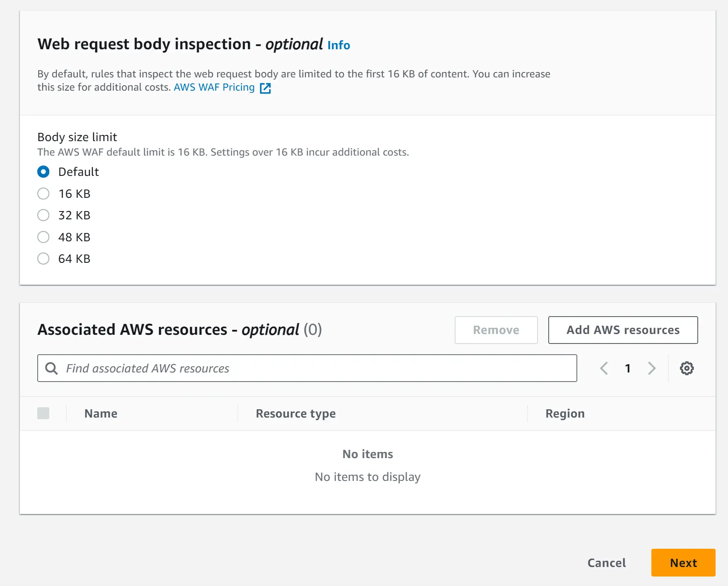728x586 pixels.
Task: Open the Info link beside Web request body inspection
Action: click(x=338, y=45)
